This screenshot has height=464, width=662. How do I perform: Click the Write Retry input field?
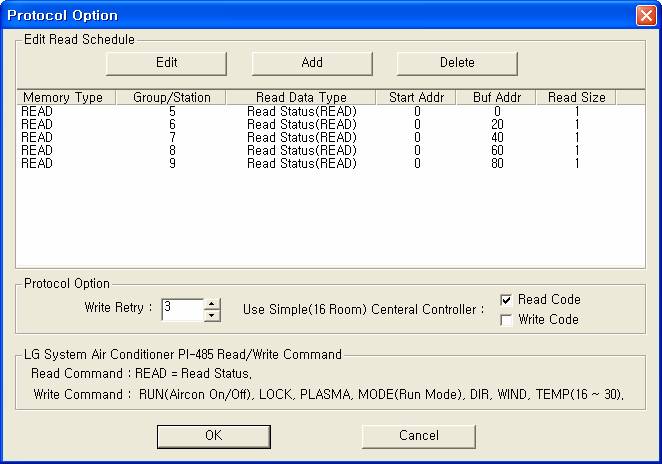[181, 310]
